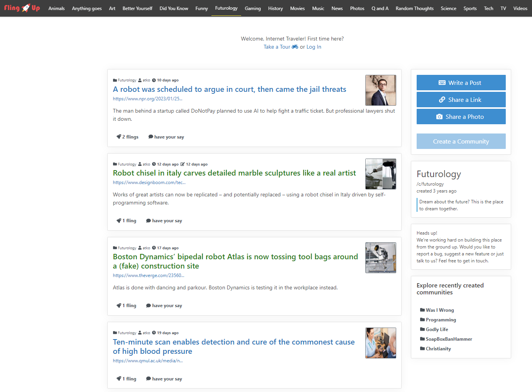The width and height of the screenshot is (532, 392).
Task: Fling the Ten-minute scan post
Action: 127,379
